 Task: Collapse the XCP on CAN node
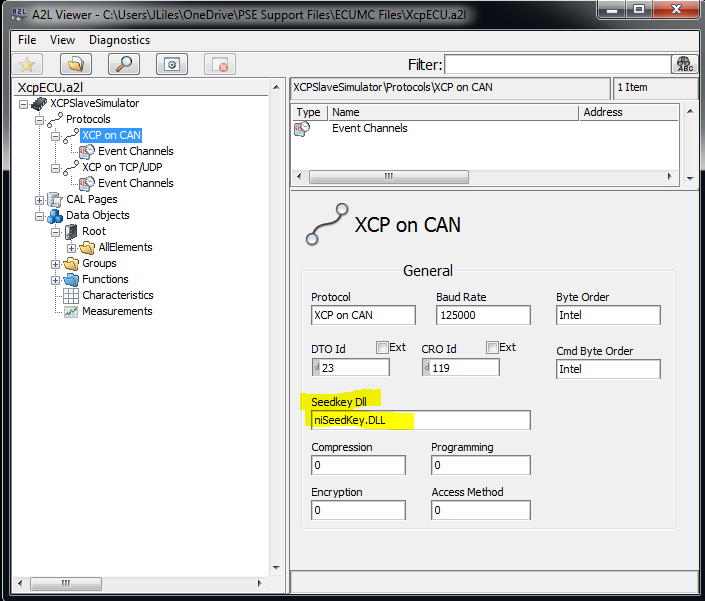click(55, 136)
